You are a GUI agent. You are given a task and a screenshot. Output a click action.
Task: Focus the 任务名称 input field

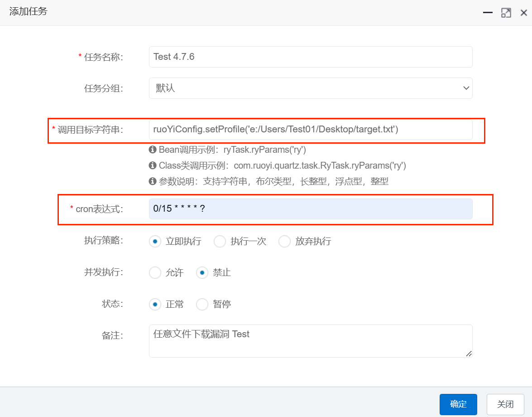point(311,57)
